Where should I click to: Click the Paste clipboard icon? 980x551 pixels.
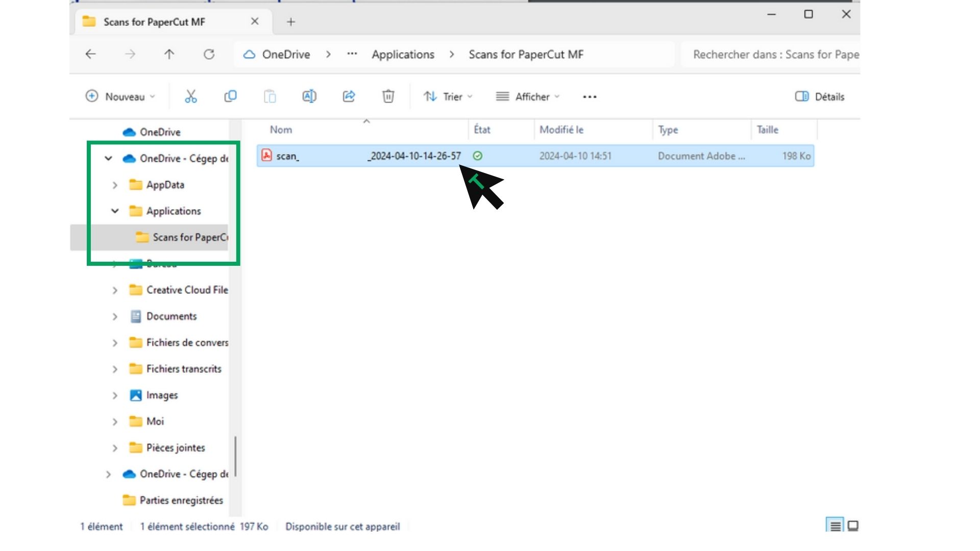pos(270,96)
